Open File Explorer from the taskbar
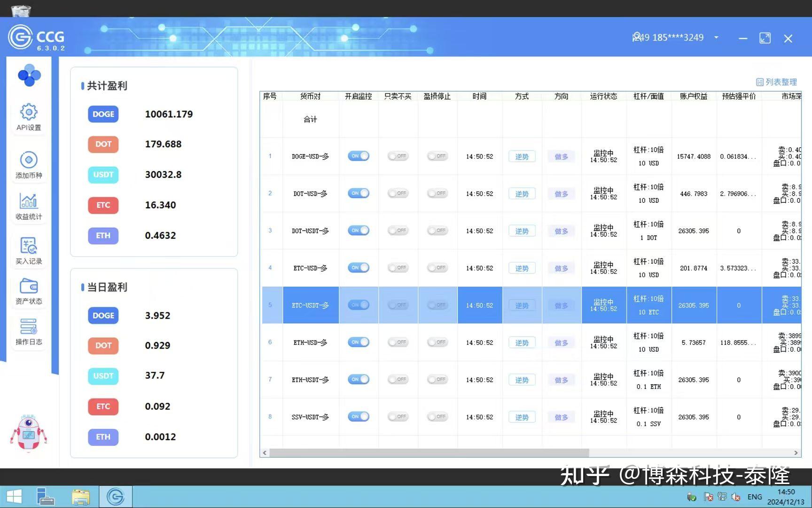The height and width of the screenshot is (508, 812). pos(81,496)
